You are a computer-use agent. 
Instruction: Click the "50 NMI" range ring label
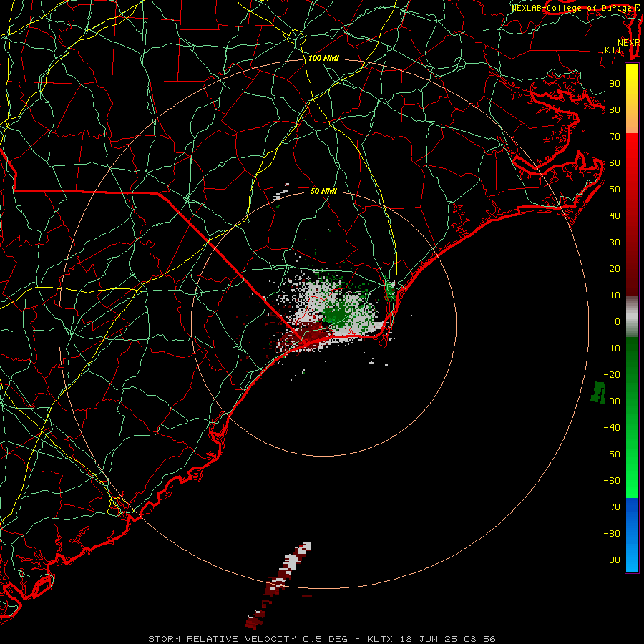coord(323,191)
